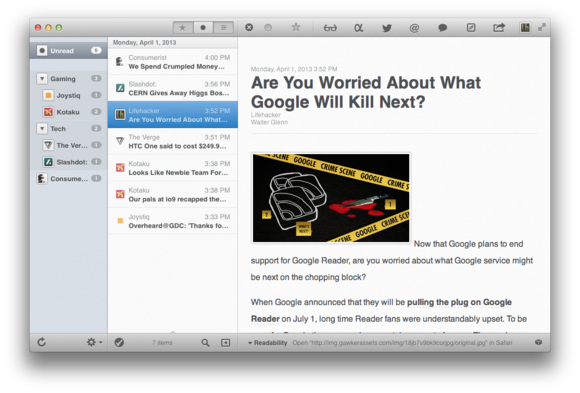Collapse the Tech folder

coord(42,128)
